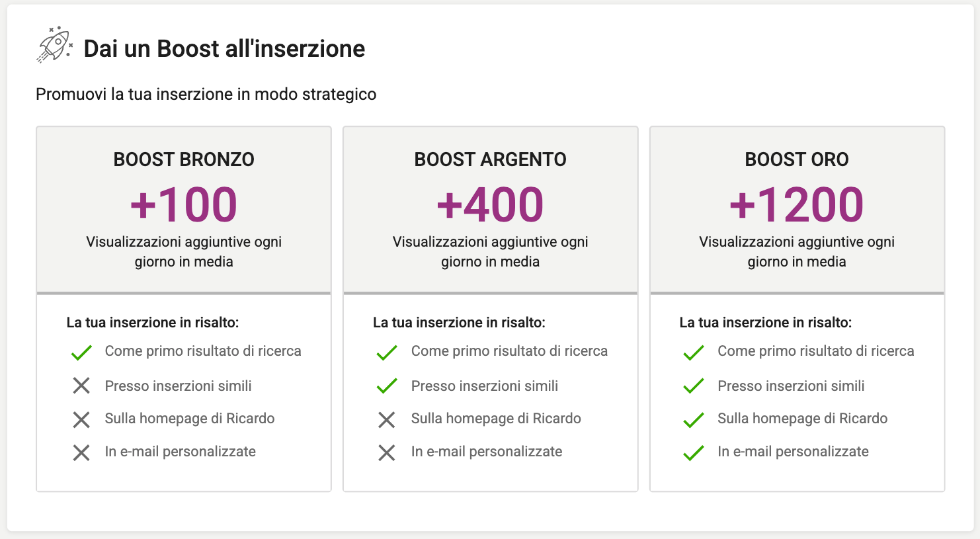This screenshot has width=980, height=539.
Task: Click X icon for Argento e-mail personalizzate
Action: 387,452
